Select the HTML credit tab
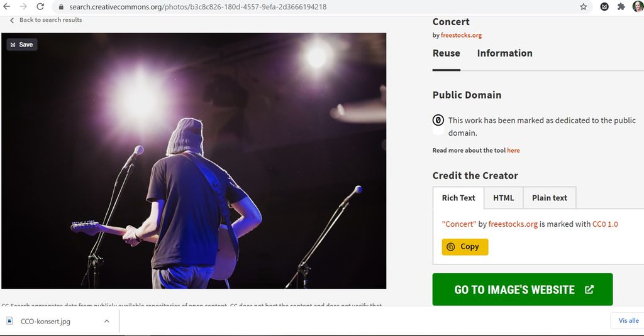Image resolution: width=644 pixels, height=336 pixels. [x=503, y=198]
